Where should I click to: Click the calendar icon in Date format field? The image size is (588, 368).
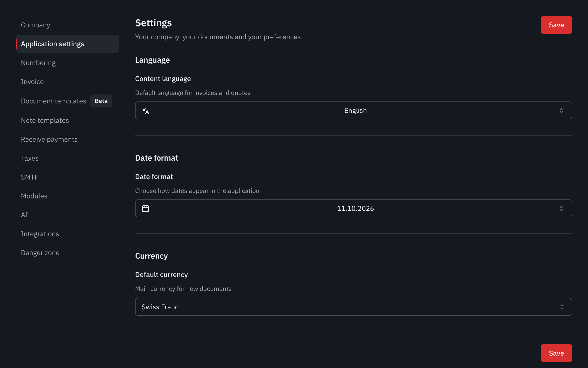(x=146, y=208)
